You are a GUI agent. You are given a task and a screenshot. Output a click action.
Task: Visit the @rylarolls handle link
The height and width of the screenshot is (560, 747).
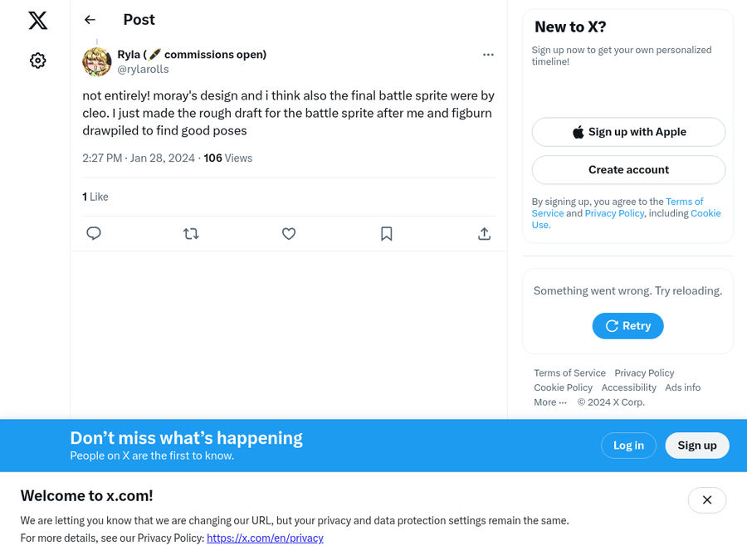143,70
